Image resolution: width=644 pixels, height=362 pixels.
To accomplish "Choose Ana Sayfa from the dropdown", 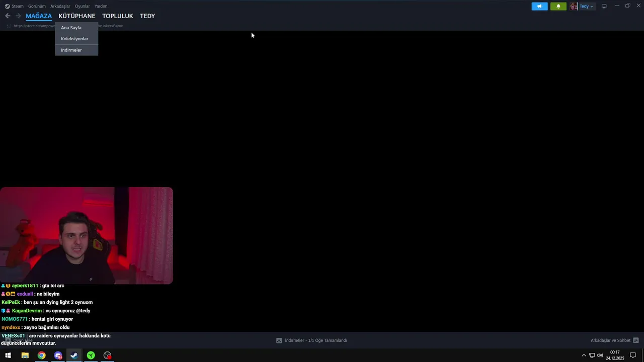I will [76, 28].
